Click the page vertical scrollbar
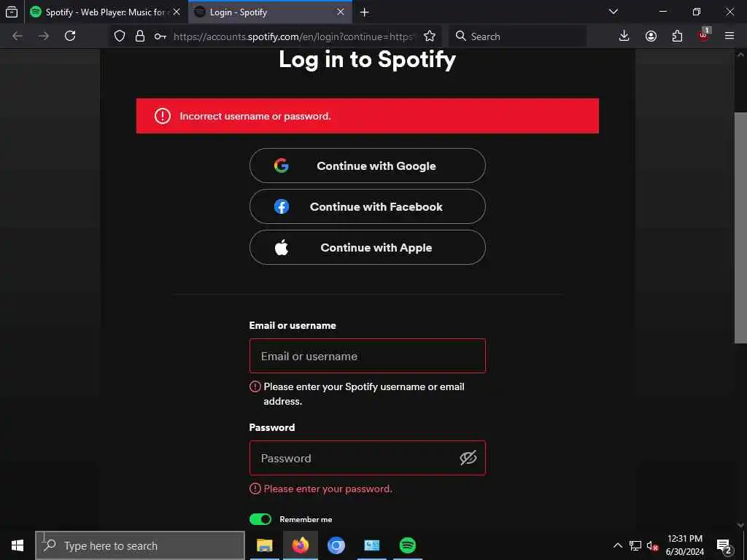 (740, 228)
